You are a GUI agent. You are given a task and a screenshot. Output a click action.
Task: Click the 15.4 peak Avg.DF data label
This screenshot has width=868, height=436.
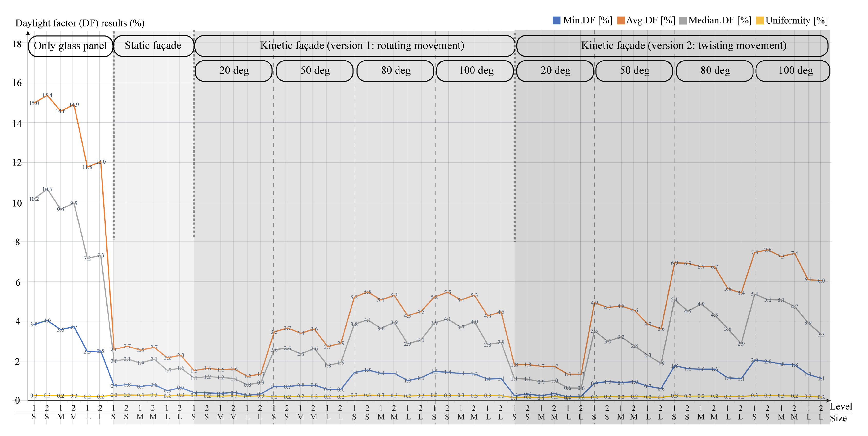click(x=47, y=95)
